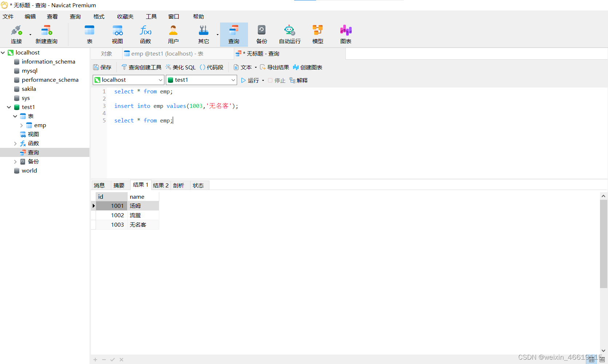Create a new query with 新建查询 icon
Screen dimensions: 608x364
tap(46, 34)
